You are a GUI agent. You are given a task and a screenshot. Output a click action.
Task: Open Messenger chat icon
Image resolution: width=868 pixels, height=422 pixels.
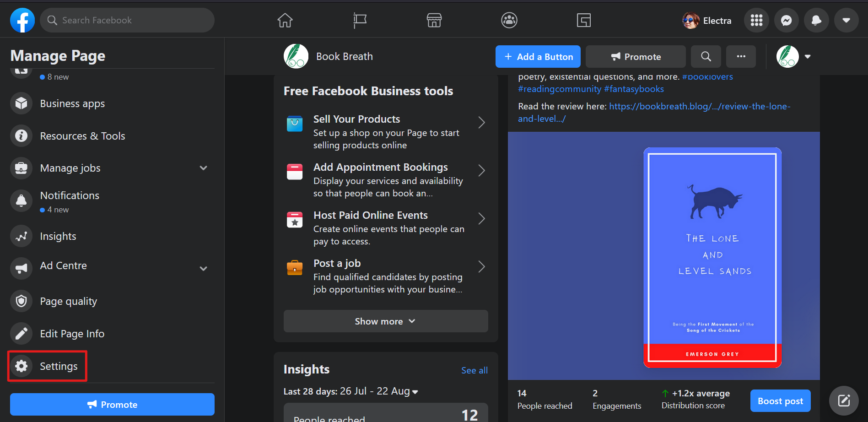click(787, 20)
